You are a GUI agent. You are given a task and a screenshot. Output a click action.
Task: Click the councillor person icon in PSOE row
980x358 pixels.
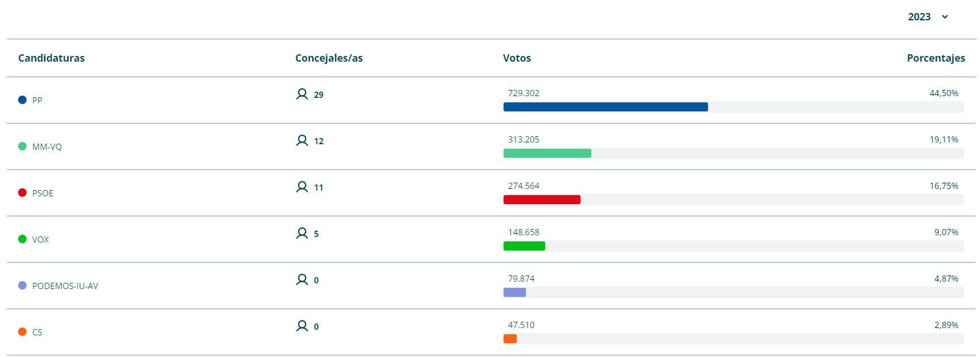pyautogui.click(x=302, y=187)
